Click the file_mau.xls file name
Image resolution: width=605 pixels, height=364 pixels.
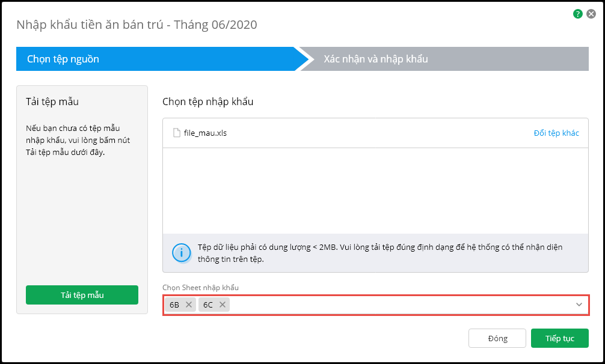click(205, 133)
